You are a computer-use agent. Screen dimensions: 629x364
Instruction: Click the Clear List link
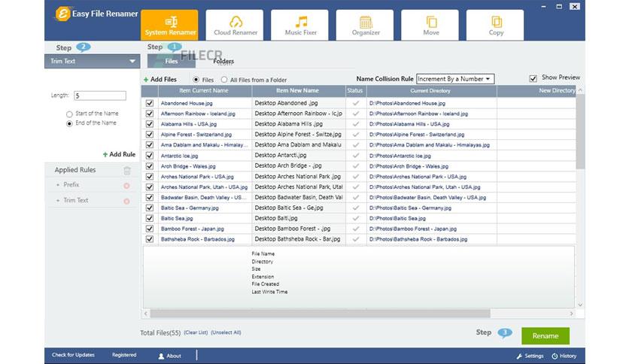pyautogui.click(x=196, y=332)
